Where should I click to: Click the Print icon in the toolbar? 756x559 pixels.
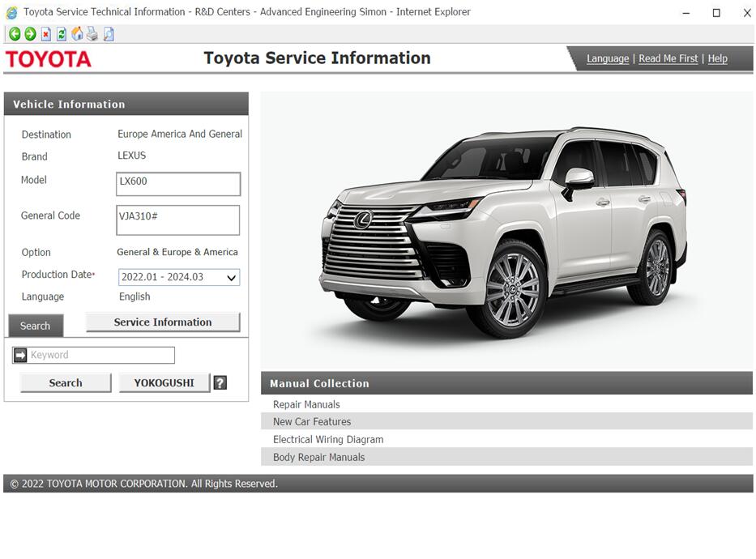(92, 34)
